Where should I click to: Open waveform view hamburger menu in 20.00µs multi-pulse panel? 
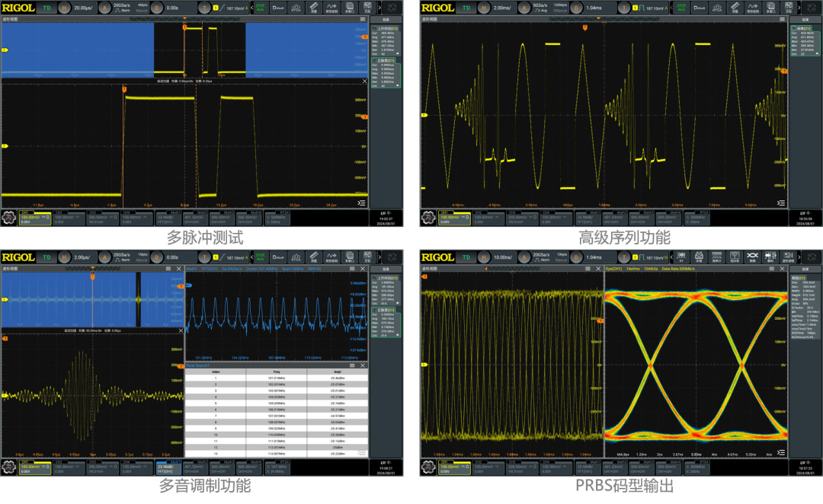tap(362, 19)
